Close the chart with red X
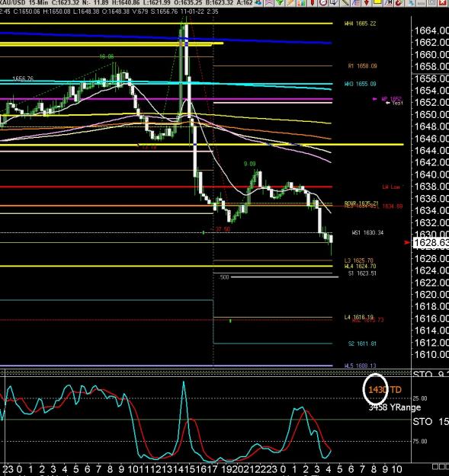 tap(442, 3)
